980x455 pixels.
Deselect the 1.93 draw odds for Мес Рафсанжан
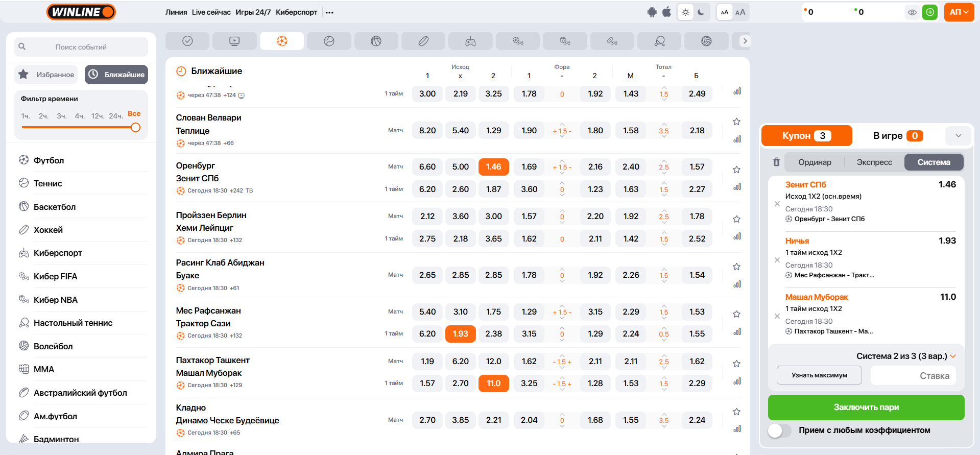tap(460, 334)
